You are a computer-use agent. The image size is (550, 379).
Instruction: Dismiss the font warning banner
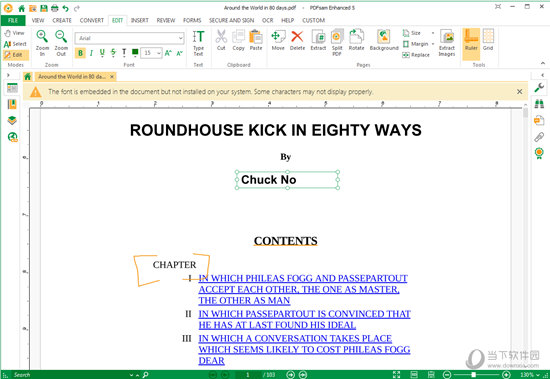coord(519,92)
